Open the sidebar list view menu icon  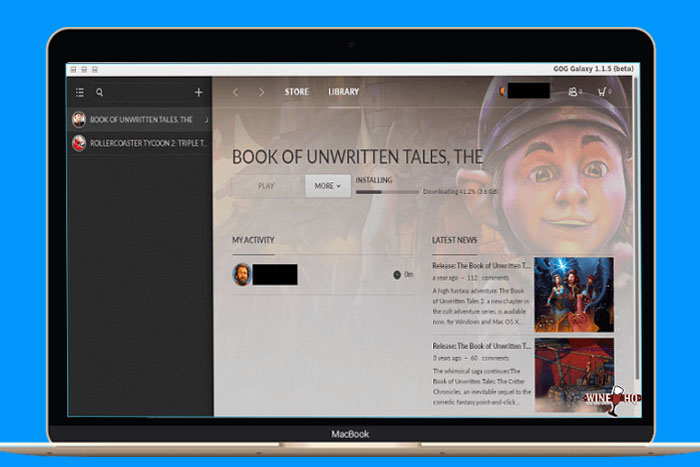click(80, 92)
